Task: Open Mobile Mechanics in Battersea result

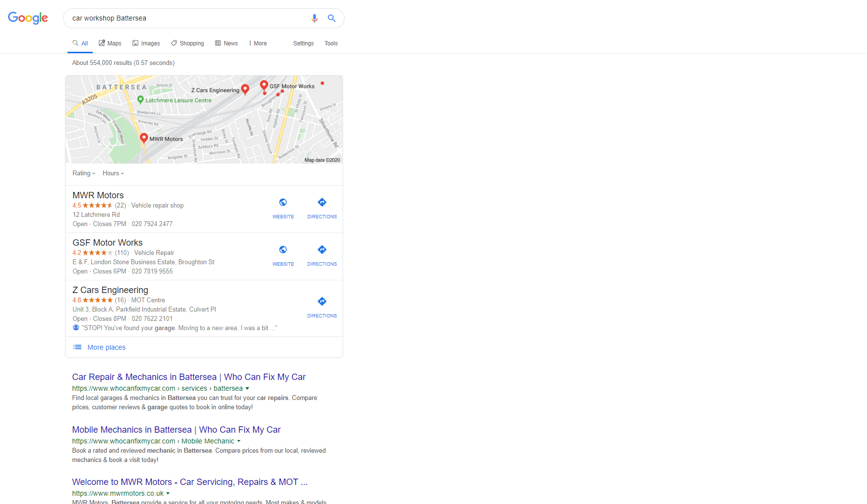Action: click(x=176, y=430)
